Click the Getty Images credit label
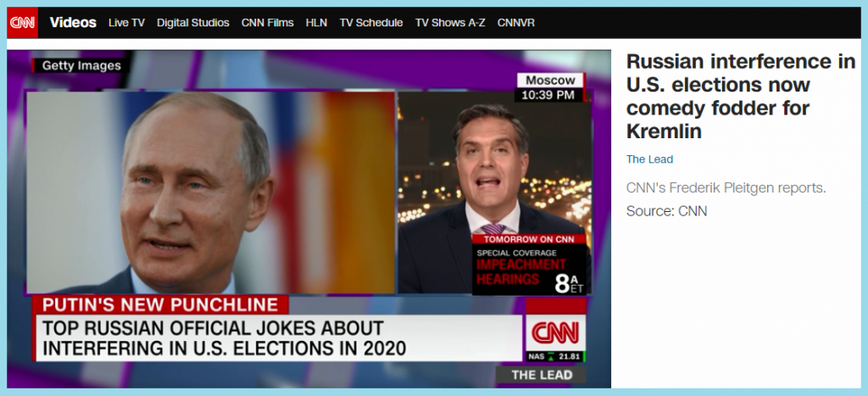This screenshot has height=396, width=868. point(81,65)
